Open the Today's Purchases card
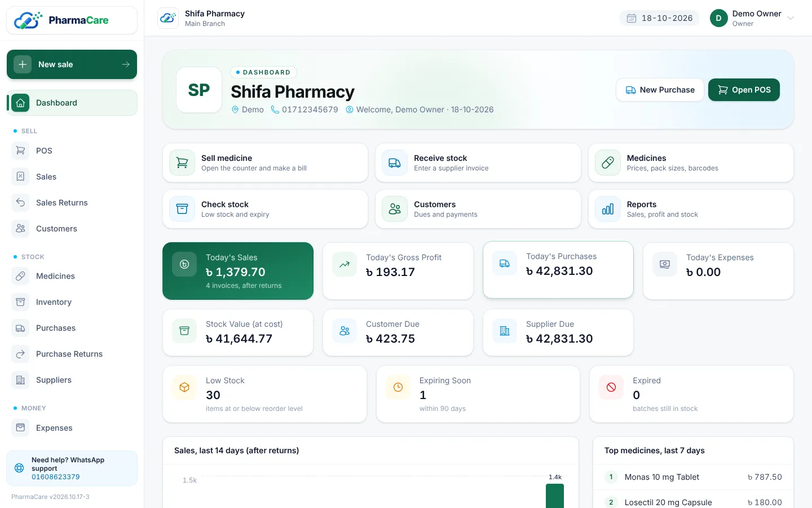The width and height of the screenshot is (812, 508). coord(558,270)
